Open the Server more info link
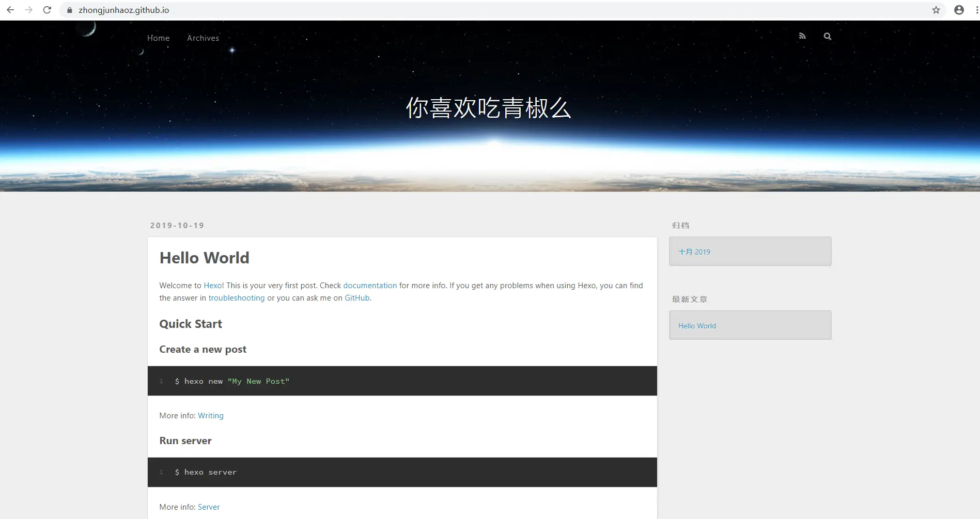 pos(209,507)
